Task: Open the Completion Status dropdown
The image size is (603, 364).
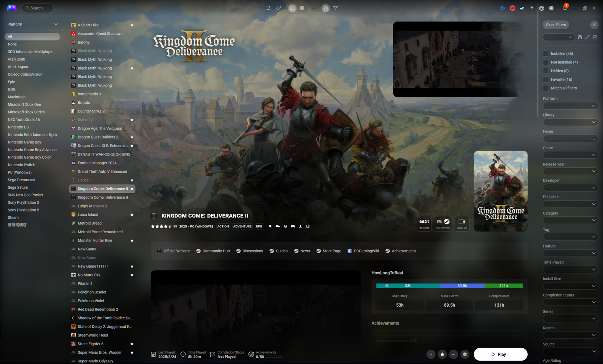Action: pyautogui.click(x=570, y=302)
